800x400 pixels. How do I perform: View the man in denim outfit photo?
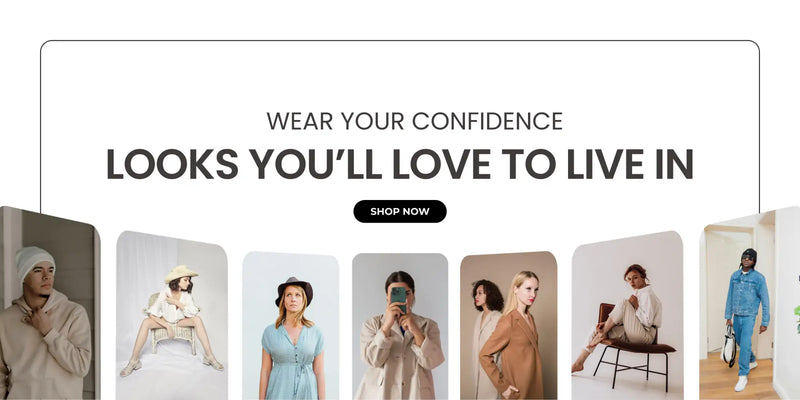pyautogui.click(x=749, y=303)
